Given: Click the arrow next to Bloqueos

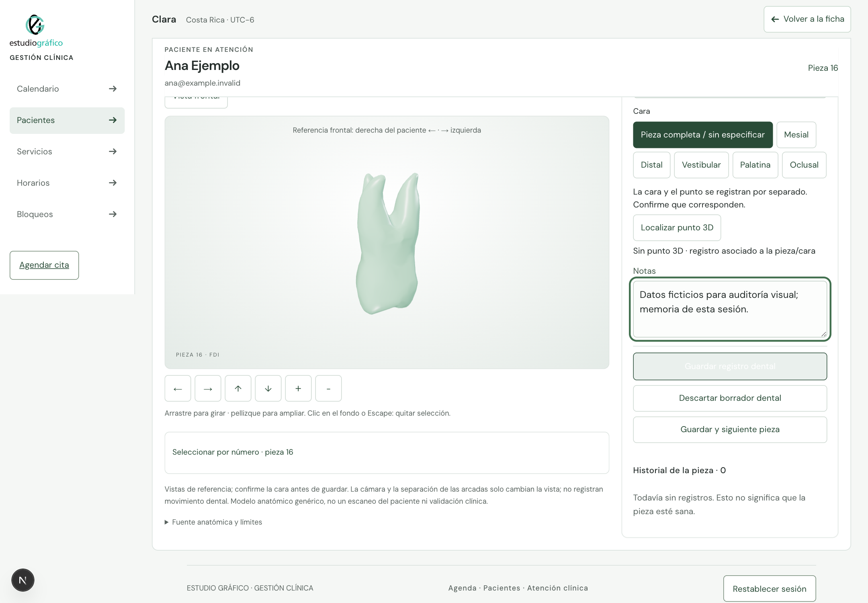Looking at the screenshot, I should [113, 214].
